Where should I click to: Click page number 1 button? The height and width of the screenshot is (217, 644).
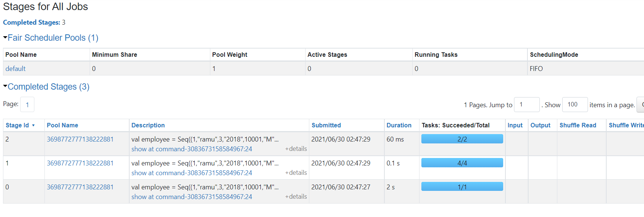pyautogui.click(x=27, y=105)
